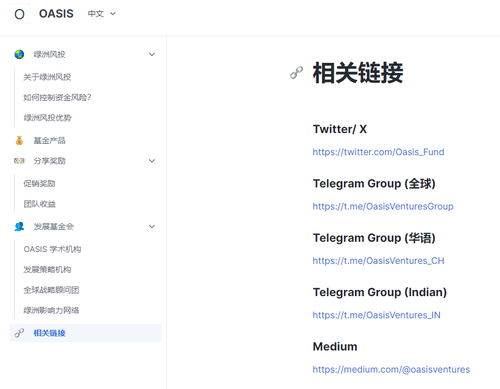The height and width of the screenshot is (389, 500).
Task: Open the 全球战略顾问团 page
Action: [51, 290]
